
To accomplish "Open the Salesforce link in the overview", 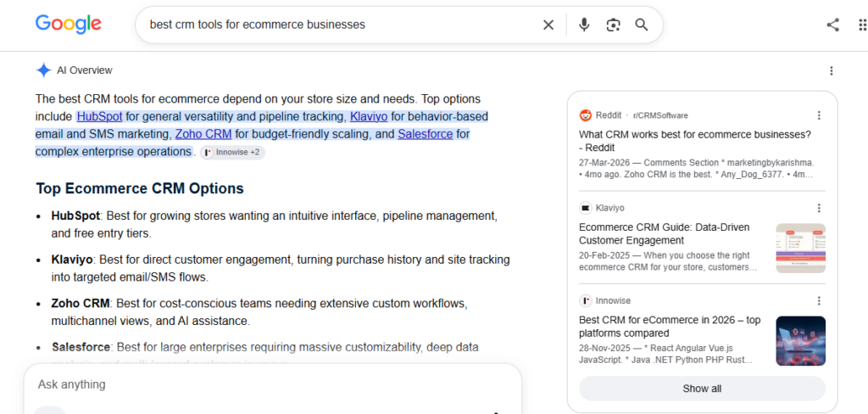I will [426, 134].
